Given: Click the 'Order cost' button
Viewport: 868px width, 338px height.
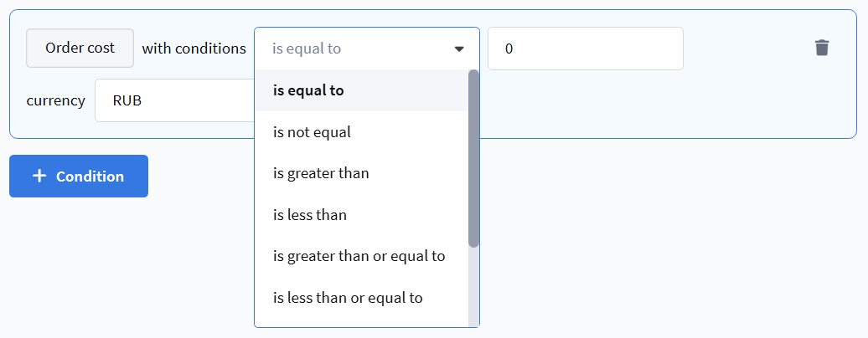Looking at the screenshot, I should pyautogui.click(x=80, y=49).
